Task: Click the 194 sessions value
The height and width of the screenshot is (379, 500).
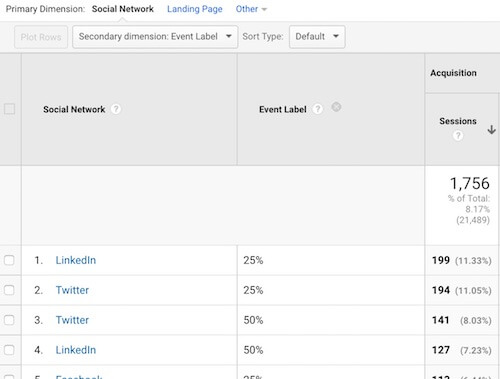Action: (441, 290)
